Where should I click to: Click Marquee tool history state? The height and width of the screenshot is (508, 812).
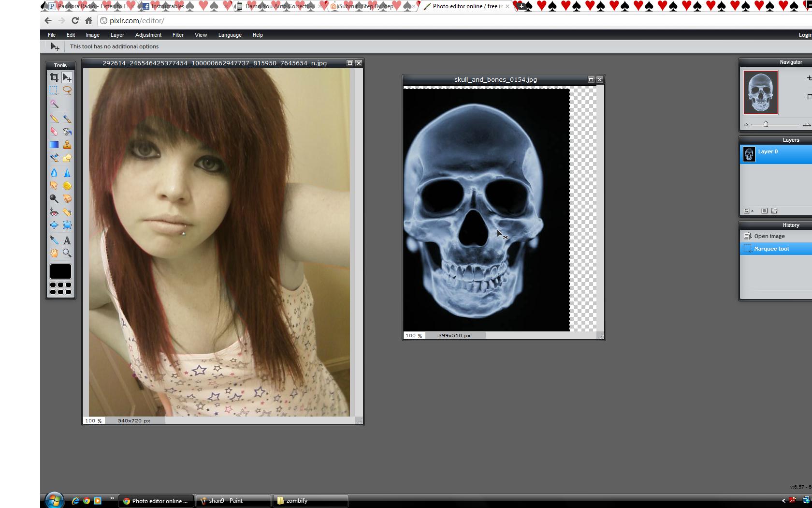click(x=776, y=249)
